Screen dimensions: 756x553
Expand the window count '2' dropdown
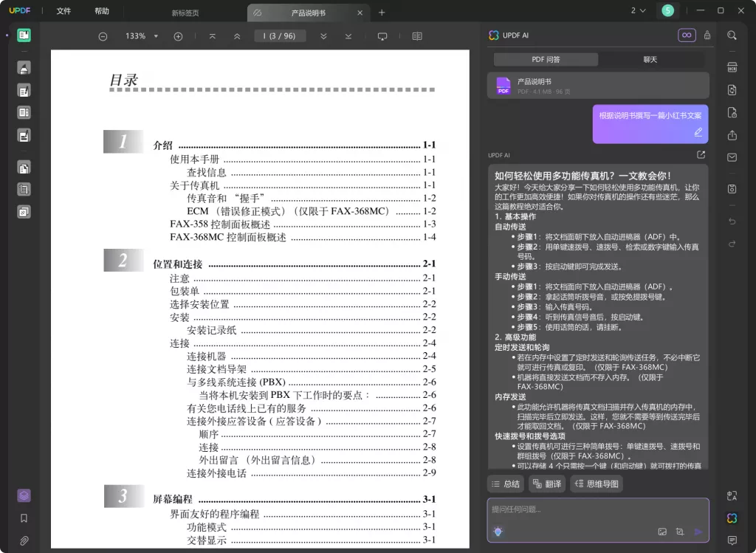[x=639, y=10]
